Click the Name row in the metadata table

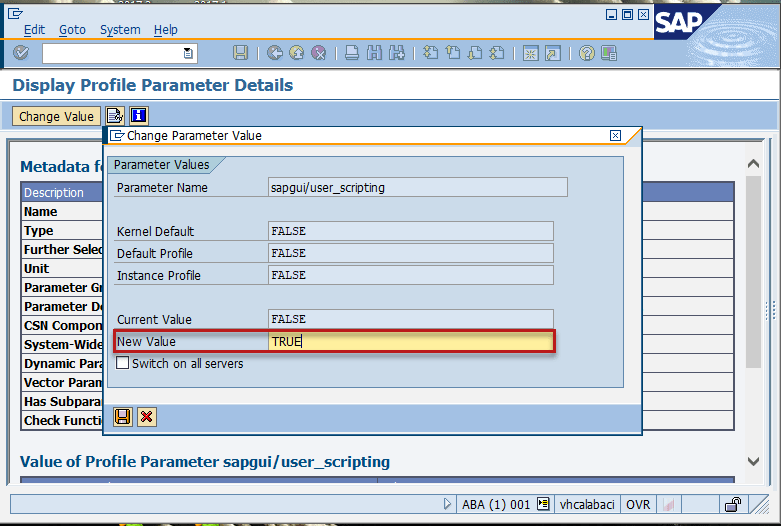(62, 212)
